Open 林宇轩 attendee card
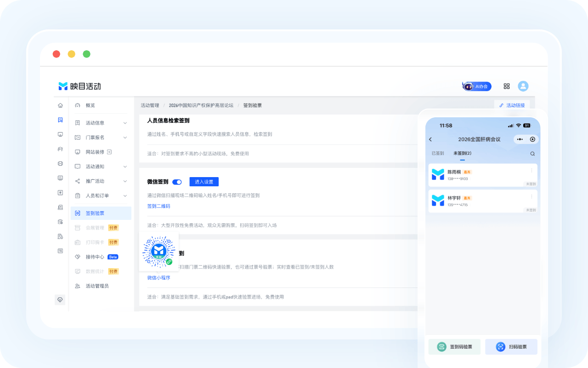Screen dimensions: 588x368 coord(483,201)
